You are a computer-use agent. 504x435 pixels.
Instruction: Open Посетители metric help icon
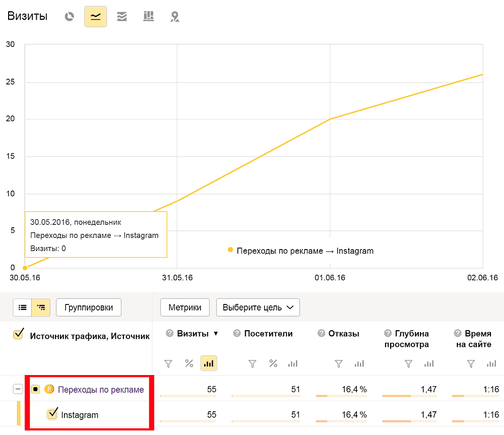click(237, 333)
